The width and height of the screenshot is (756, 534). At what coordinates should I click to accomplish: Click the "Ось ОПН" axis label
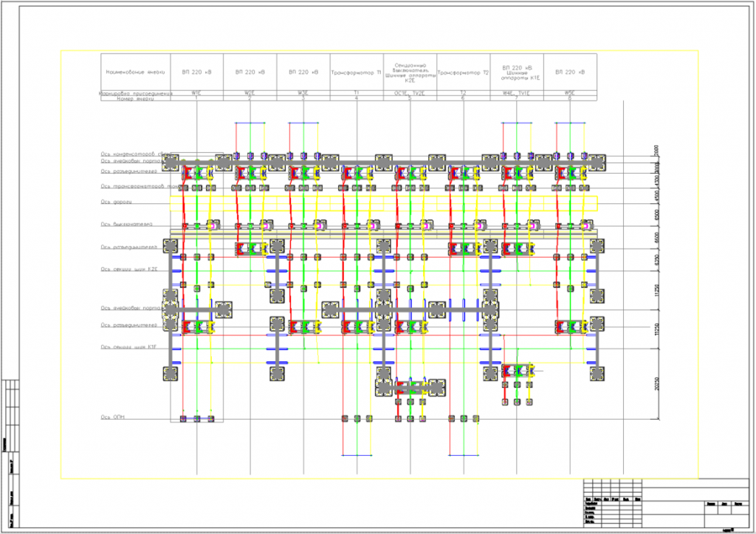(114, 417)
